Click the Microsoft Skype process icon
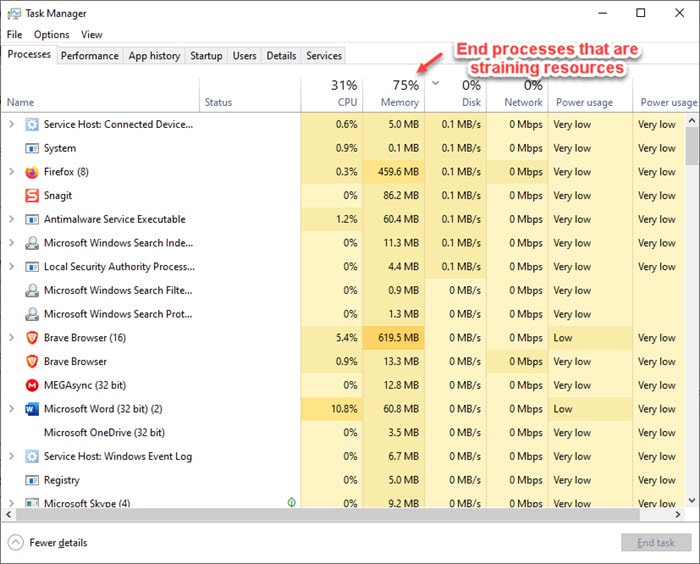Image resolution: width=700 pixels, height=564 pixels. pyautogui.click(x=32, y=503)
